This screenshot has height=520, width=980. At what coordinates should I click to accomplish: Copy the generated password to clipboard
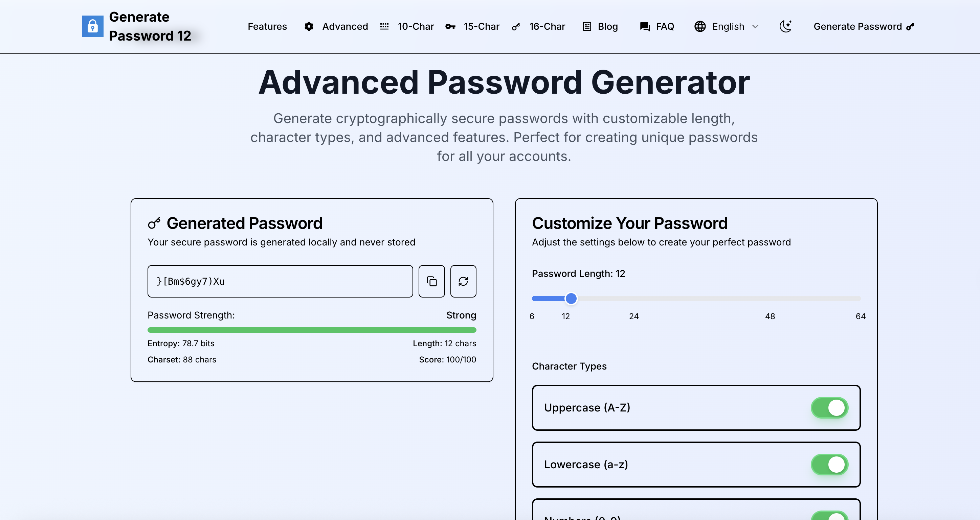point(431,281)
